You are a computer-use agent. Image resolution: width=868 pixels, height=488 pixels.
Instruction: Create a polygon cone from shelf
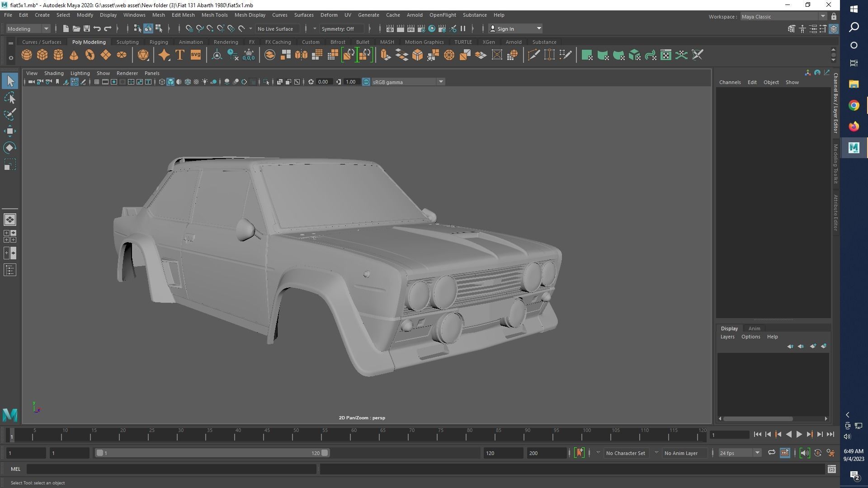pyautogui.click(x=74, y=55)
